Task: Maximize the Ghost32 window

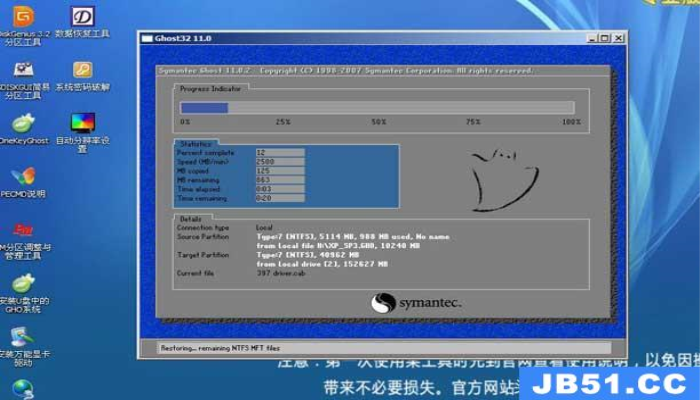Action: coord(604,38)
